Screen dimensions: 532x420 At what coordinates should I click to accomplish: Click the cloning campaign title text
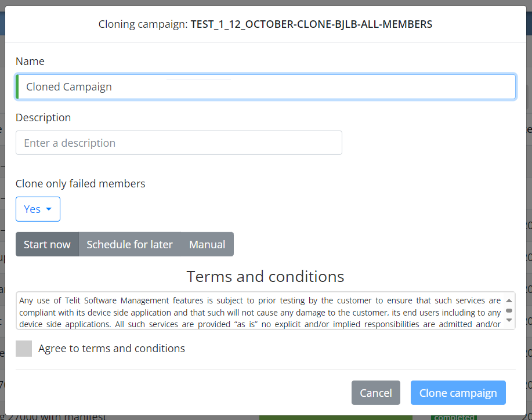tap(265, 24)
